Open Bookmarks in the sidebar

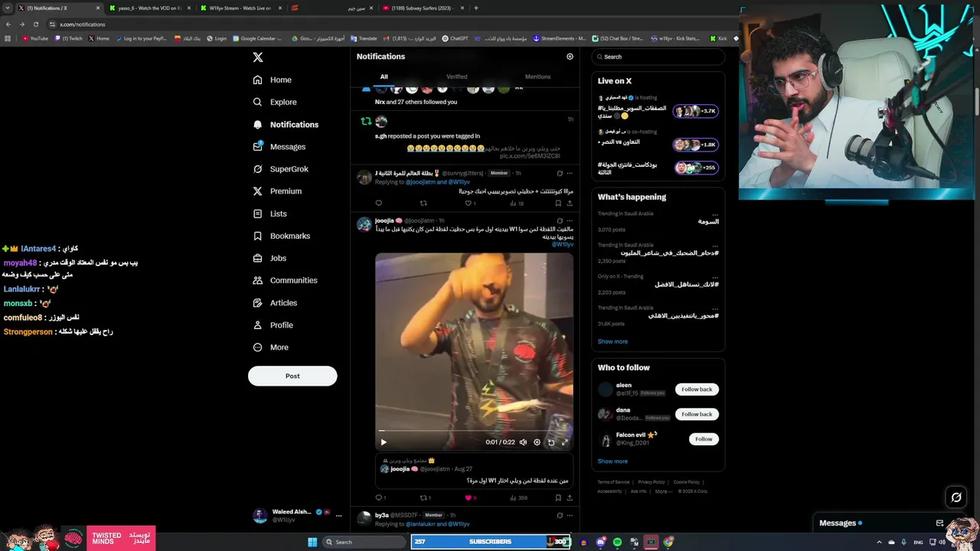[x=281, y=236]
